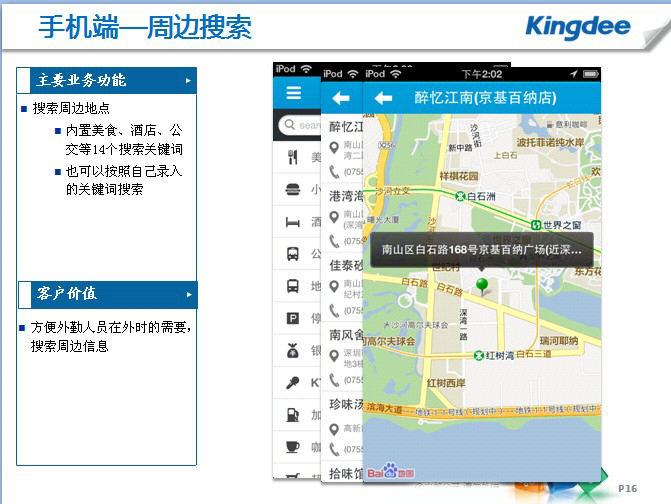Click the Baidu map logo
Viewport: 671px width, 504px height.
point(390,471)
